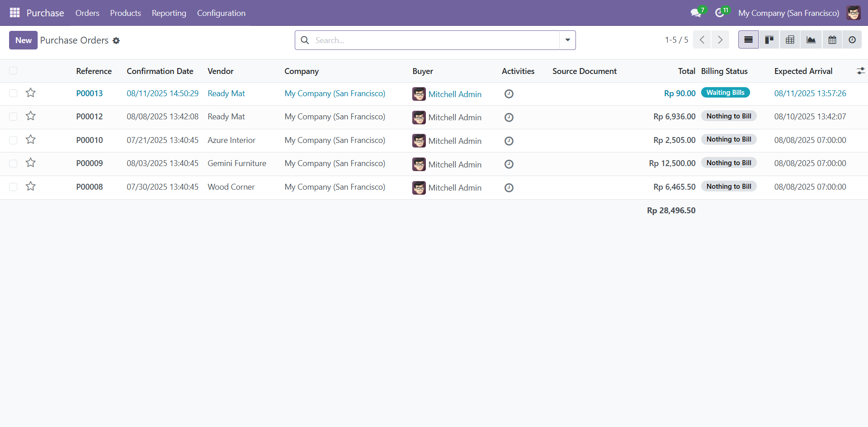
Task: Open the Purchase Orders gear actions menu
Action: point(116,41)
